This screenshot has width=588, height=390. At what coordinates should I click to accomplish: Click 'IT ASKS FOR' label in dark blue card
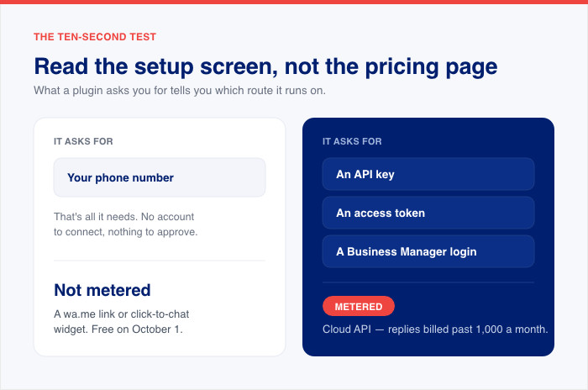pos(352,141)
